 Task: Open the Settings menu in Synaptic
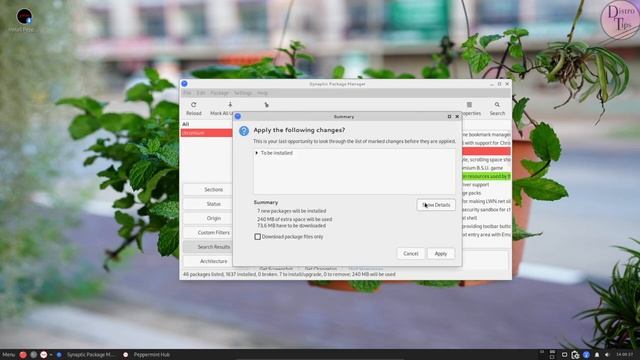tap(243, 93)
